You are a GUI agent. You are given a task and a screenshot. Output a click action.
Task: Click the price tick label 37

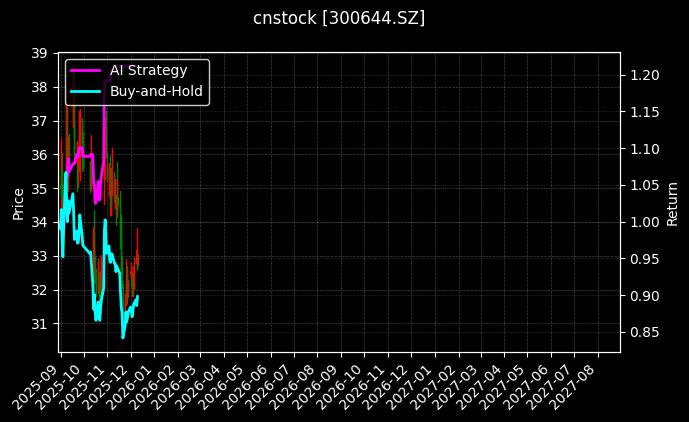(39, 121)
